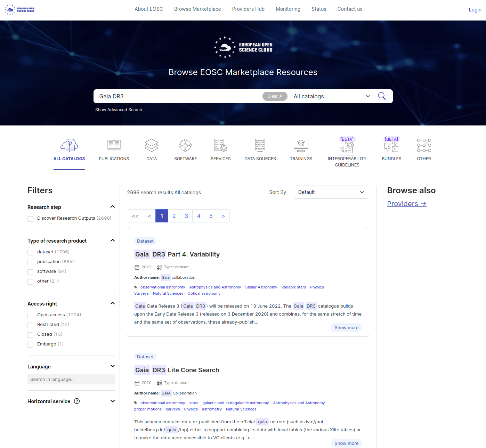Open Status menu item
This screenshot has height=448, width=486.
click(x=319, y=9)
